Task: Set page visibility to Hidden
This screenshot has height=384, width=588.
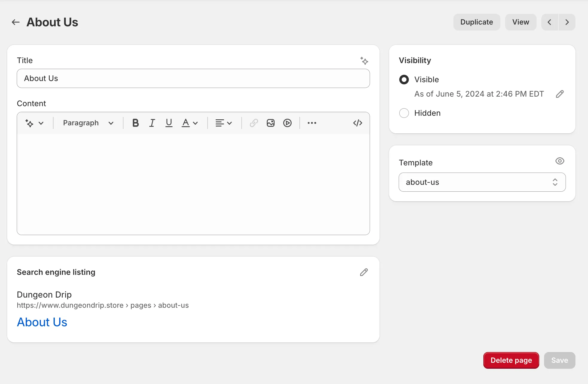Action: coord(404,113)
